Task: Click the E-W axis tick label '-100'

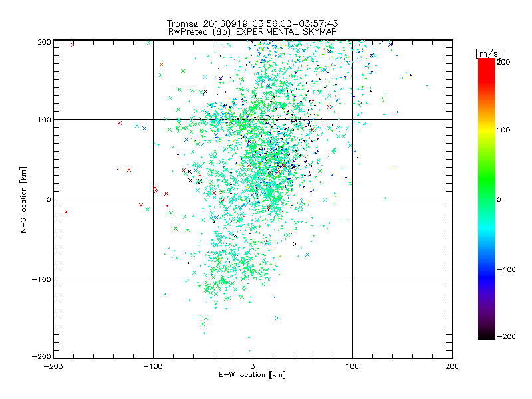Action: click(153, 367)
